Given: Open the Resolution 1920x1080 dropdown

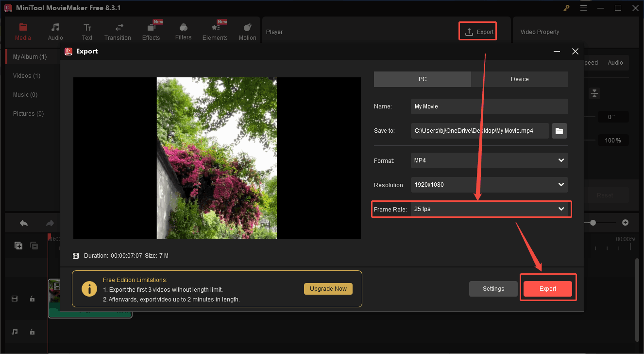Looking at the screenshot, I should point(489,185).
